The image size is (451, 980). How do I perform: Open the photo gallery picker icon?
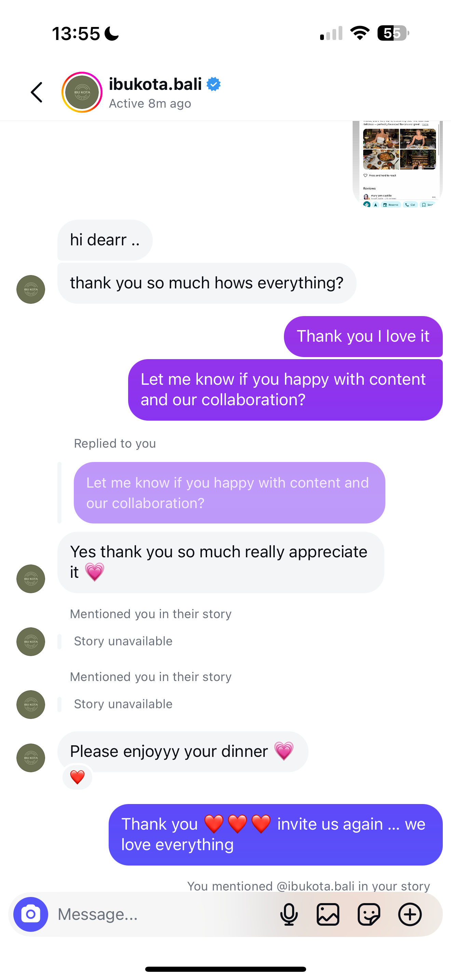pos(328,914)
